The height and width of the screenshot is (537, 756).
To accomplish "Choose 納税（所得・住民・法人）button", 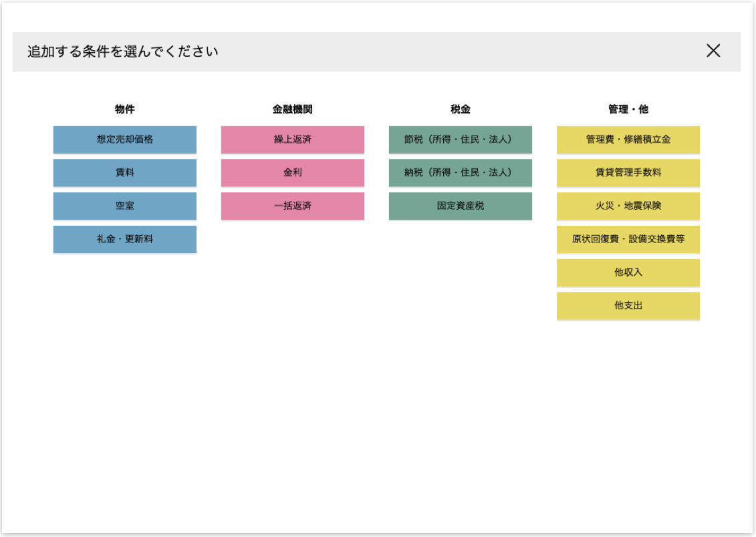I will point(461,172).
